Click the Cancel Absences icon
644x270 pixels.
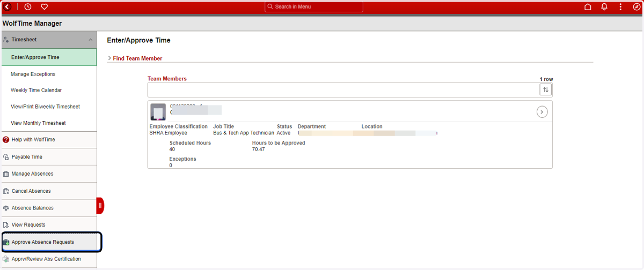6,191
